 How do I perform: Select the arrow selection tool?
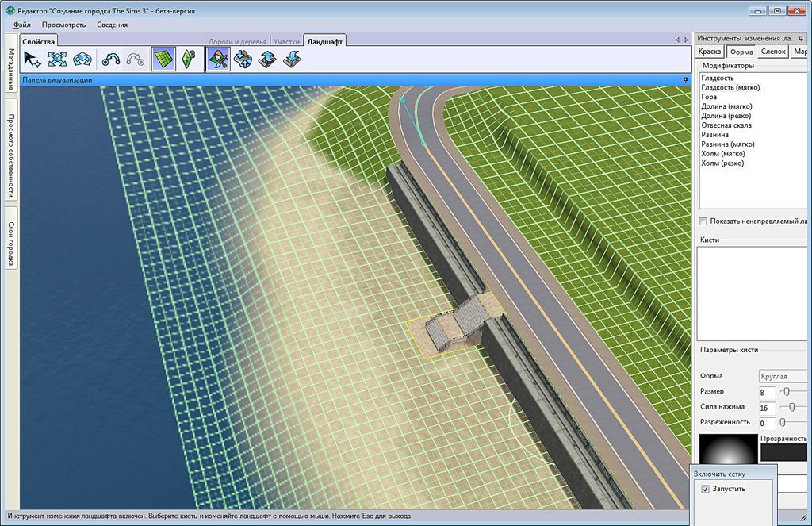pyautogui.click(x=32, y=59)
